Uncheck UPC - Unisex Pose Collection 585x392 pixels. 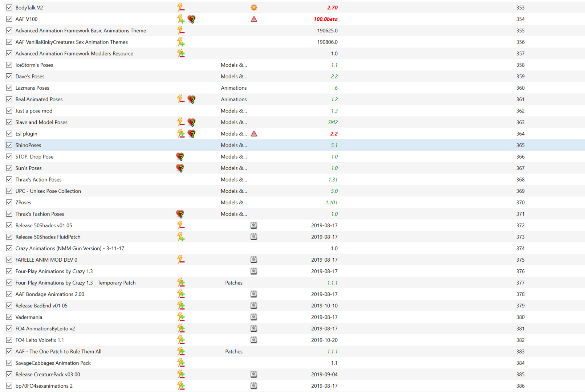pos(9,191)
